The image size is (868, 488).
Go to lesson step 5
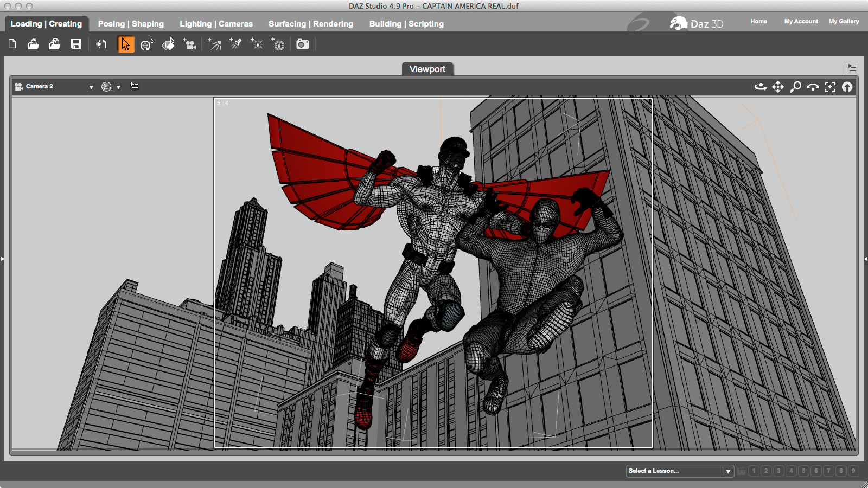(x=803, y=471)
